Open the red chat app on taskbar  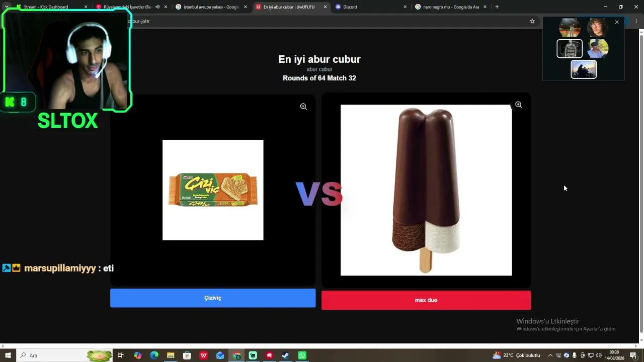click(x=269, y=355)
